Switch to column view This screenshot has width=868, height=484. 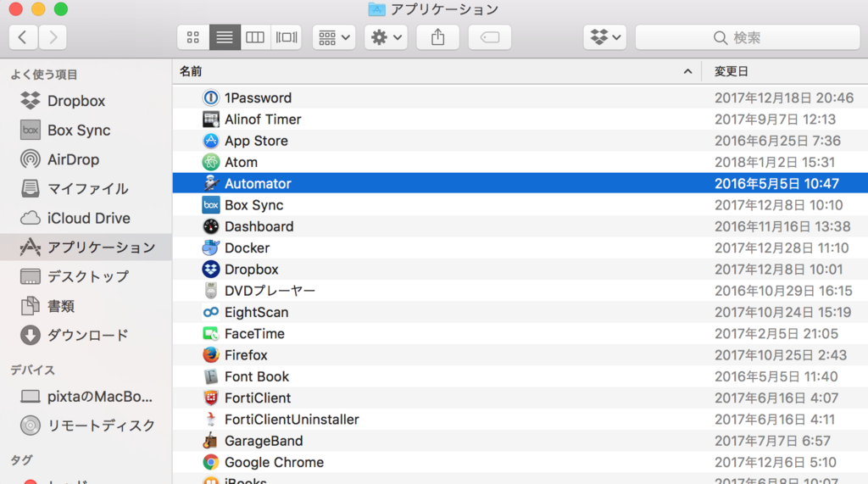pos(255,37)
